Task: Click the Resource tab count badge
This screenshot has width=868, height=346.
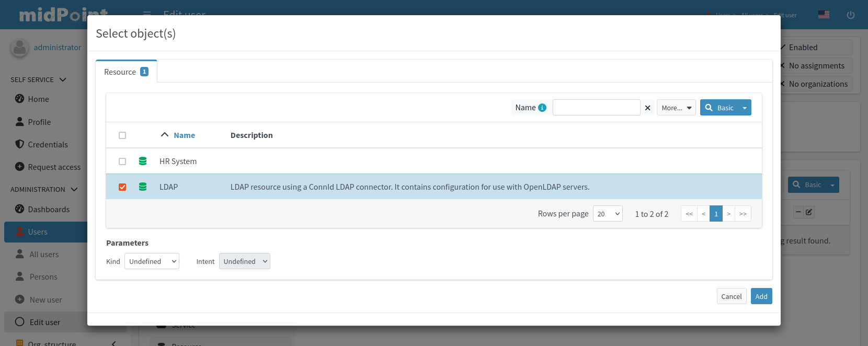Action: 144,72
